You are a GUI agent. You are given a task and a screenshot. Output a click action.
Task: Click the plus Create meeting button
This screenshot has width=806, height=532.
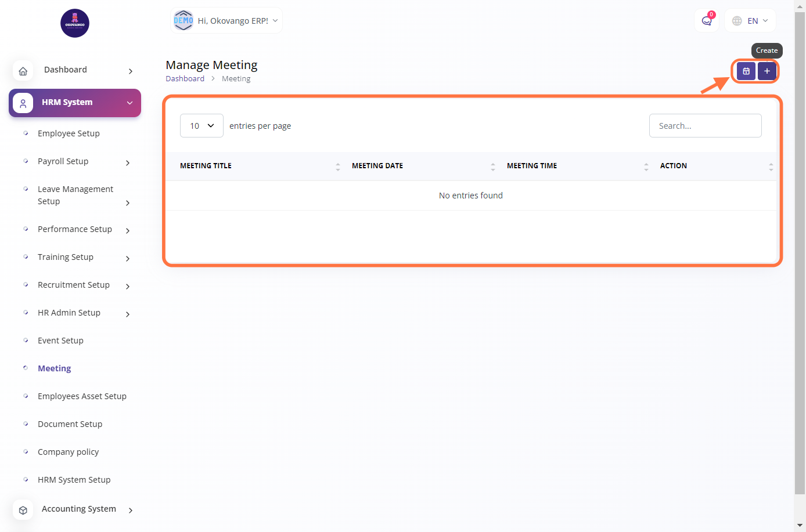767,71
